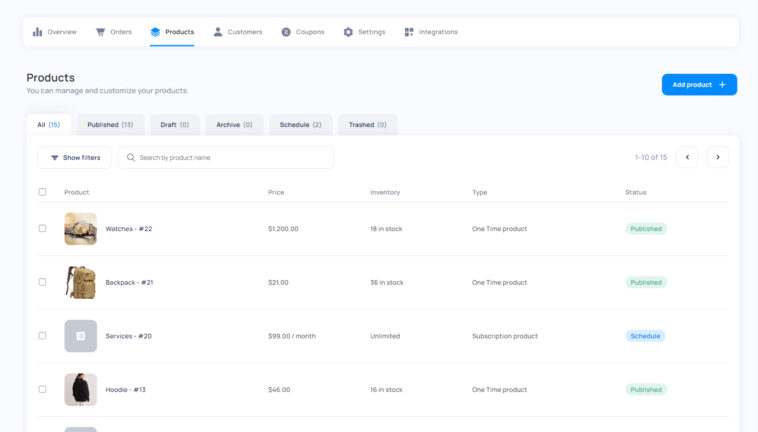758x432 pixels.
Task: Click the Orders shopping cart icon
Action: pos(100,32)
